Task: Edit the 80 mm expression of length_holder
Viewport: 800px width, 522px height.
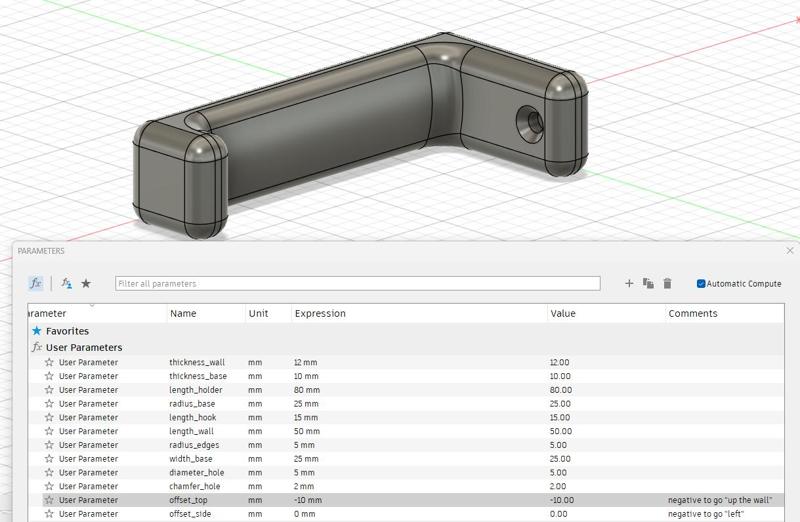Action: (307, 390)
